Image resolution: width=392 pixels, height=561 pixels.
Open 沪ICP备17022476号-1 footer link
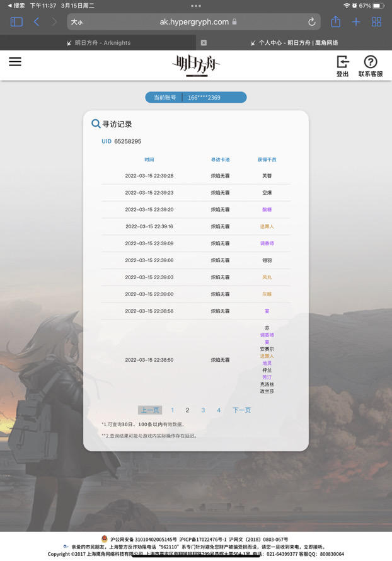tap(203, 539)
